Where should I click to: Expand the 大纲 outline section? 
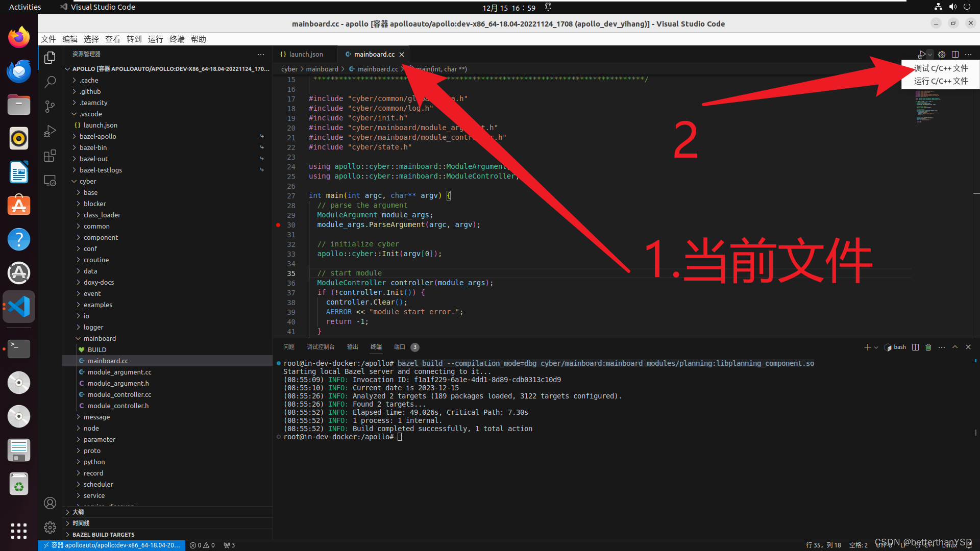[x=167, y=512]
